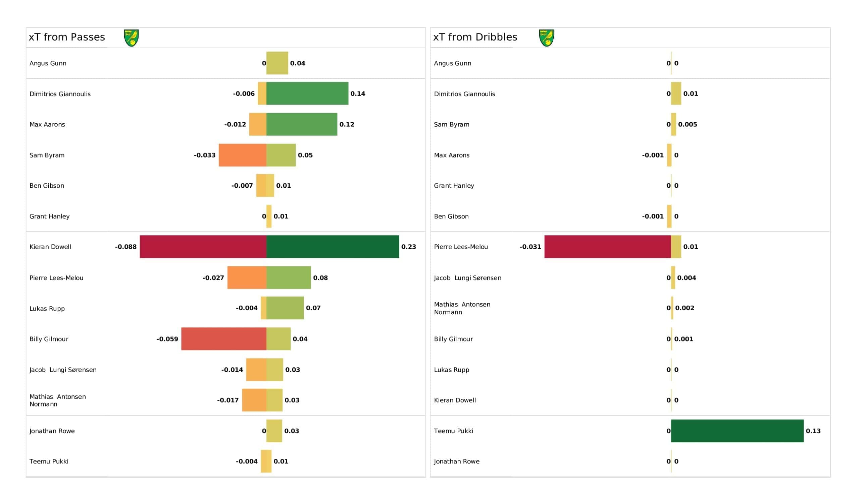Image resolution: width=859 pixels, height=504 pixels.
Task: Click Teemu Pukki's green 0.13 dribbles bar
Action: [x=737, y=431]
